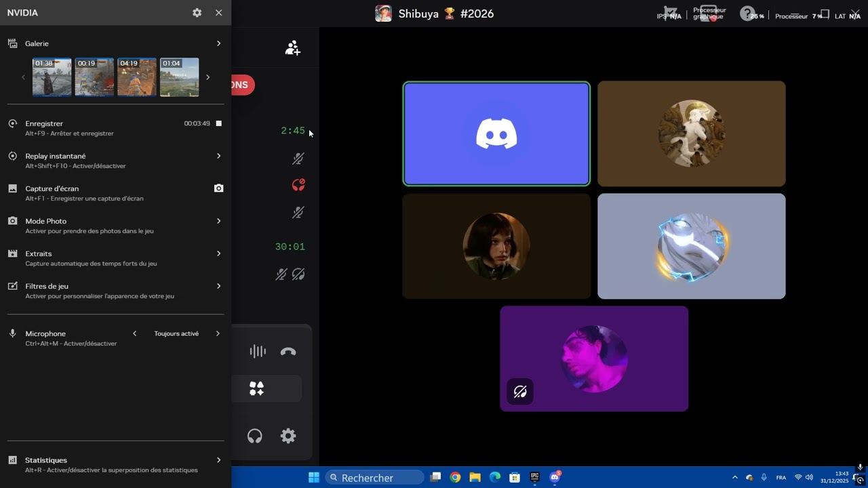This screenshot has height=488, width=868.
Task: Open the 04:19 gallery clip
Action: [137, 77]
